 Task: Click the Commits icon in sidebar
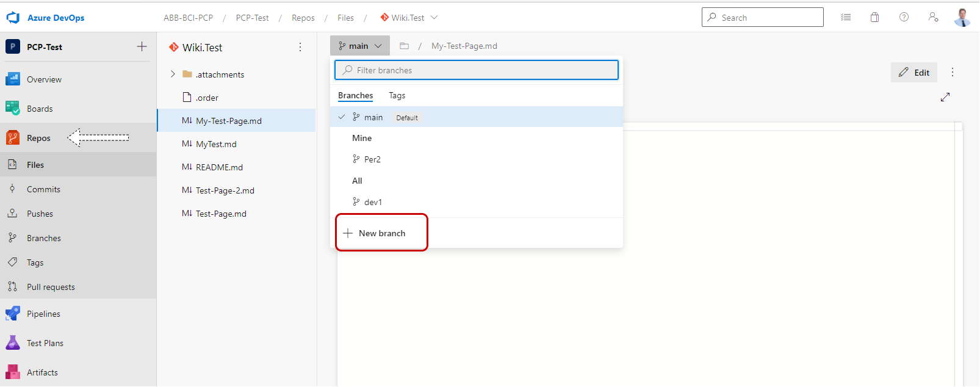(12, 189)
